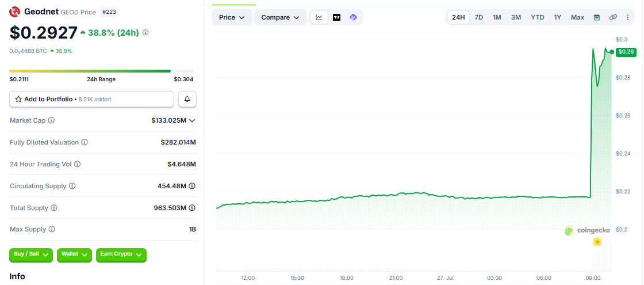The image size is (644, 285).
Task: Show Market Cap info tooltip icon
Action: coord(51,120)
